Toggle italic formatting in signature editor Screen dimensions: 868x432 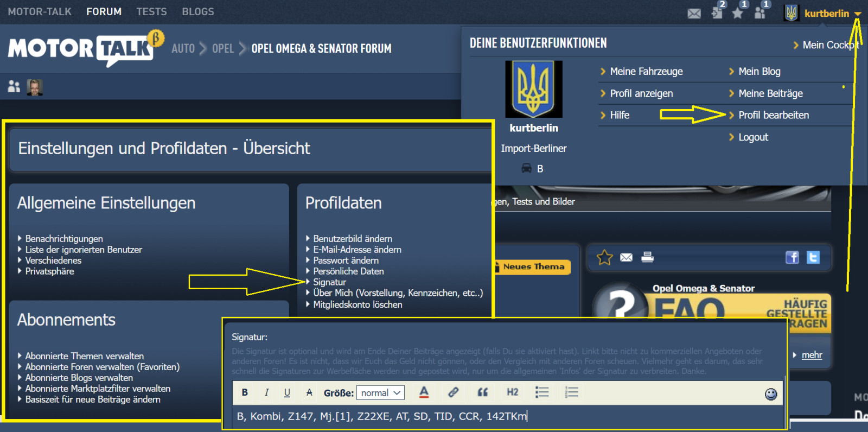(266, 392)
